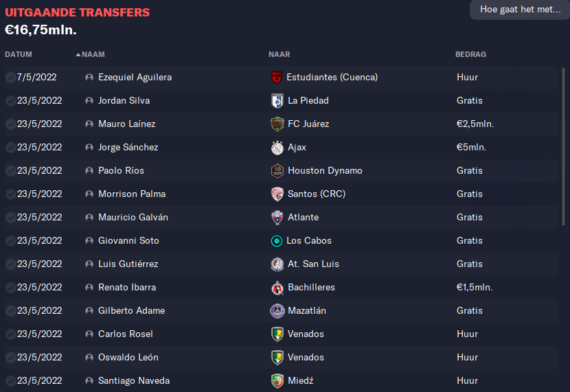
Task: Click the person icon beside Jorge Sánchez
Action: (x=89, y=148)
